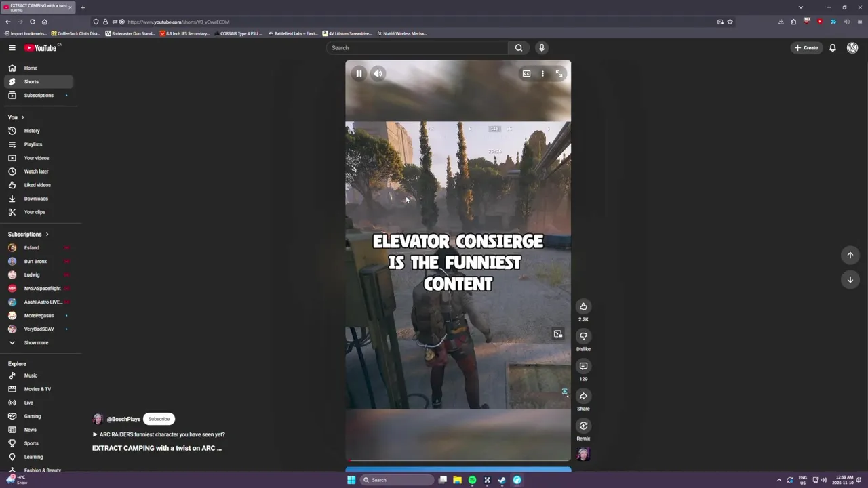Open Watch later in the sidebar
The image size is (868, 488).
tap(38, 171)
